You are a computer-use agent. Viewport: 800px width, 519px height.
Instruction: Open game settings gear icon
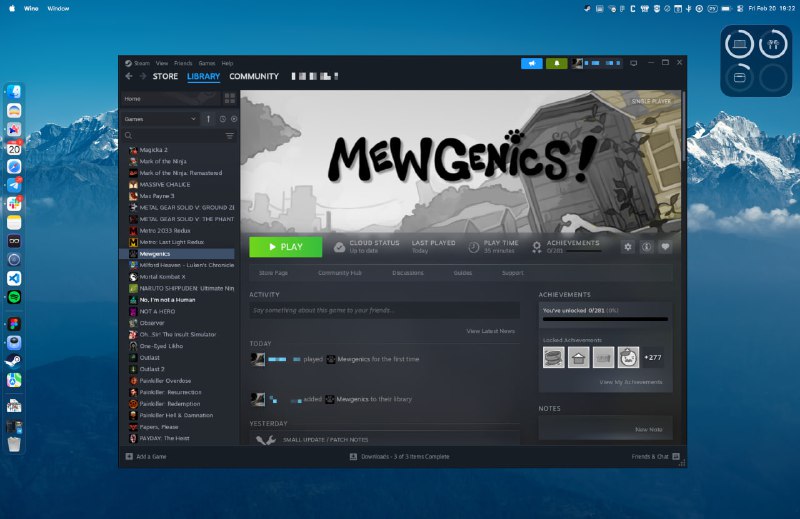(x=628, y=247)
